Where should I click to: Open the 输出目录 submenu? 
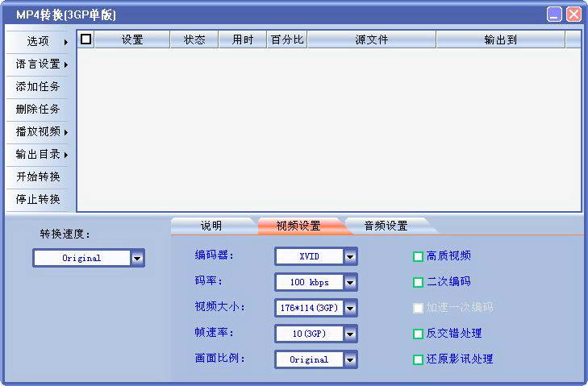point(37,154)
